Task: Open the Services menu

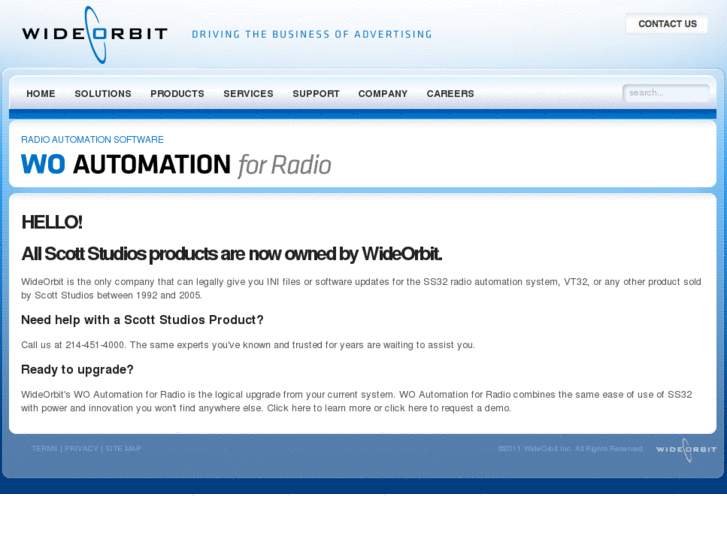Action: pyautogui.click(x=249, y=94)
